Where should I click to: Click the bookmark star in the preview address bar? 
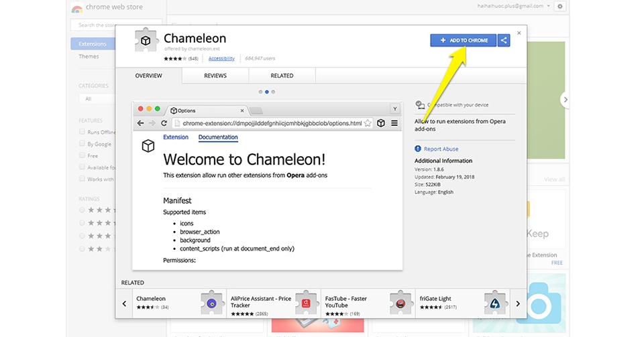pyautogui.click(x=368, y=123)
